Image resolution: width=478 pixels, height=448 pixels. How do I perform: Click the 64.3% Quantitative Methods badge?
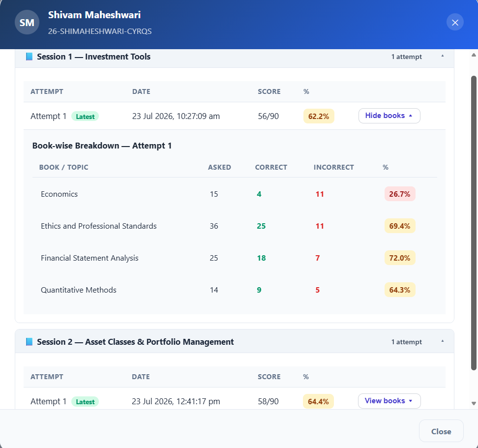pos(400,290)
